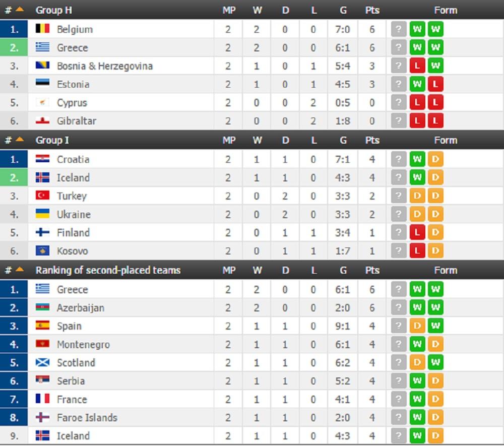
Task: Click the Belgium flag icon
Action: (42, 29)
